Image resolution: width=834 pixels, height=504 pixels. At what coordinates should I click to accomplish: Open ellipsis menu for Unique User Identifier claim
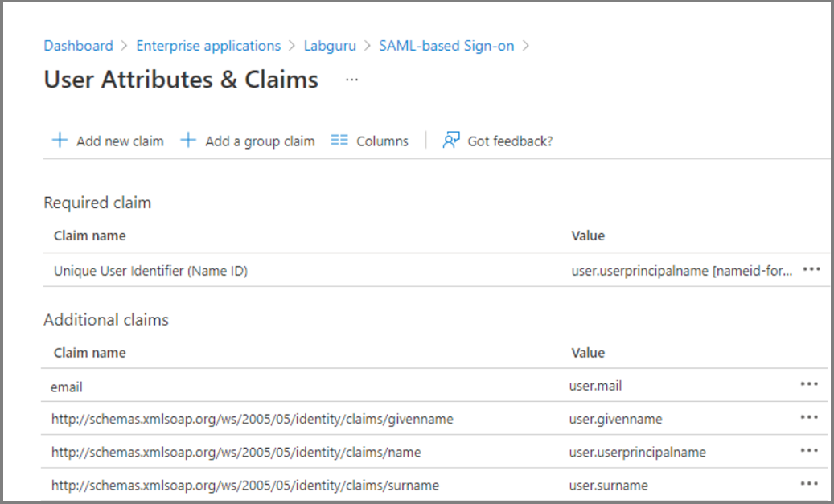(811, 270)
